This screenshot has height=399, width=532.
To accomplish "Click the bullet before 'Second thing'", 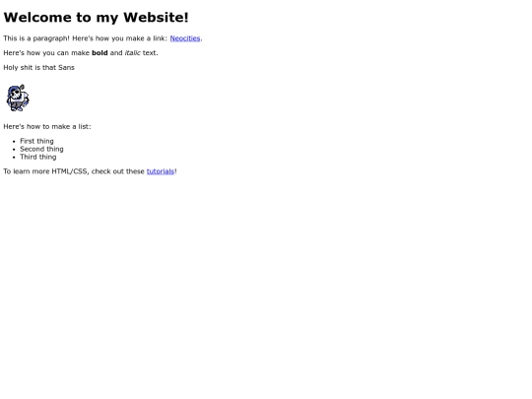I will pyautogui.click(x=14, y=150).
